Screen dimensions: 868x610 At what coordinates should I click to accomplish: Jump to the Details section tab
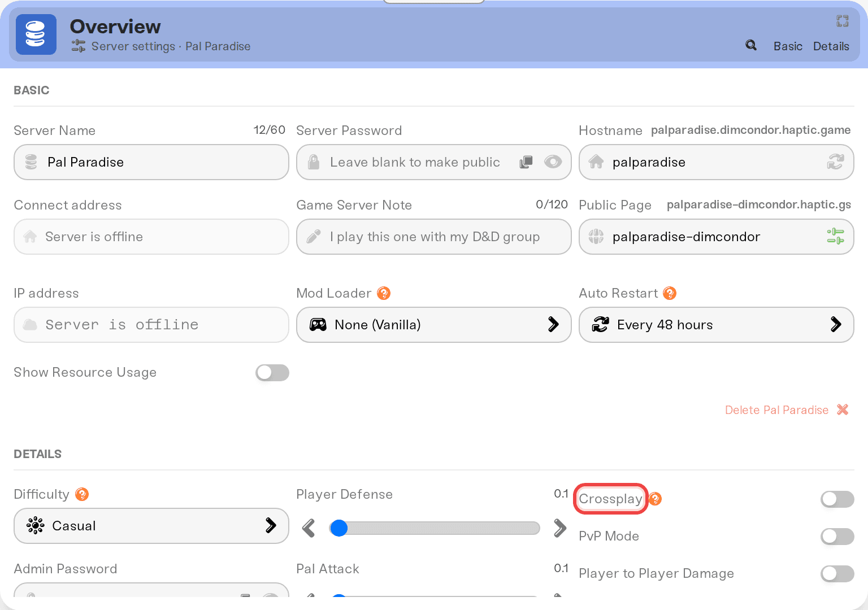pyautogui.click(x=831, y=46)
